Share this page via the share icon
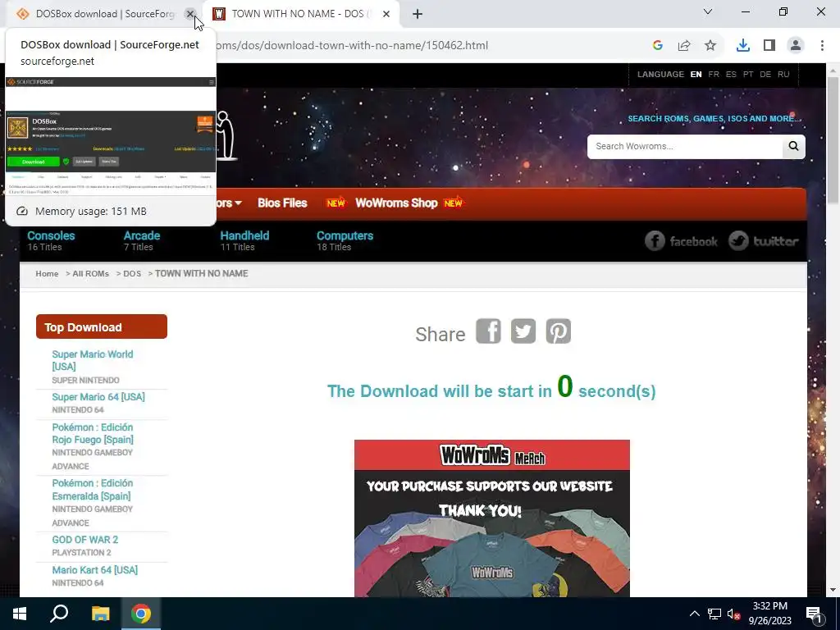This screenshot has height=630, width=840. click(x=684, y=46)
